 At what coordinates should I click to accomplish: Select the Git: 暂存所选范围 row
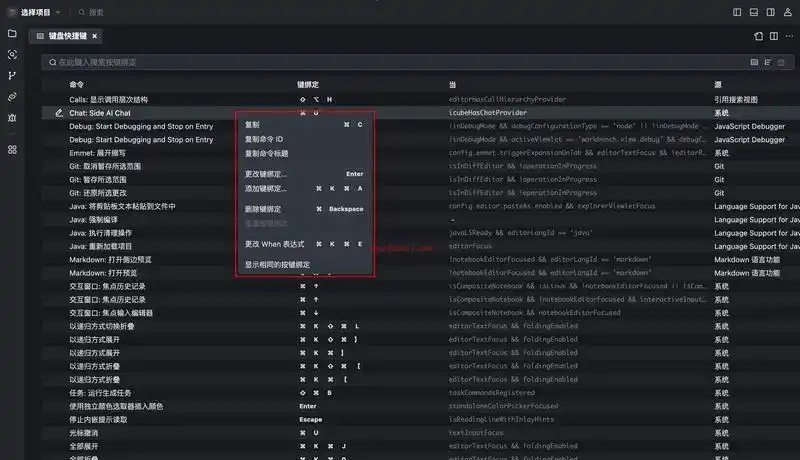point(421,180)
